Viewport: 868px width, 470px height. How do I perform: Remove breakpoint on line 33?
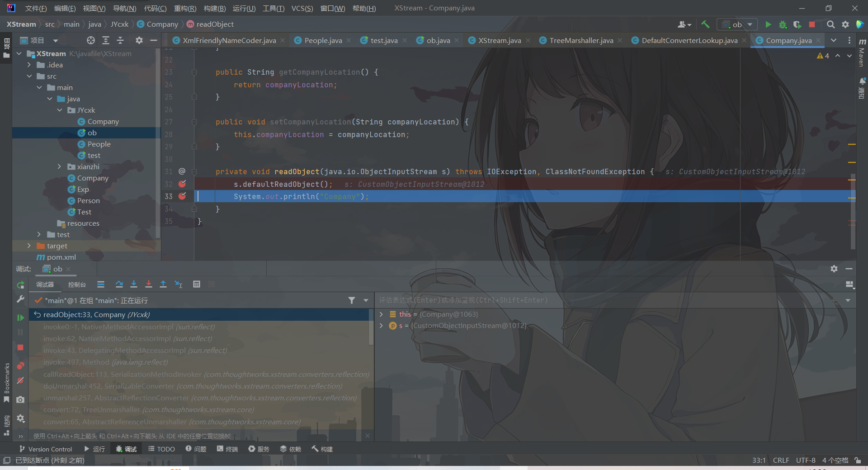[182, 196]
